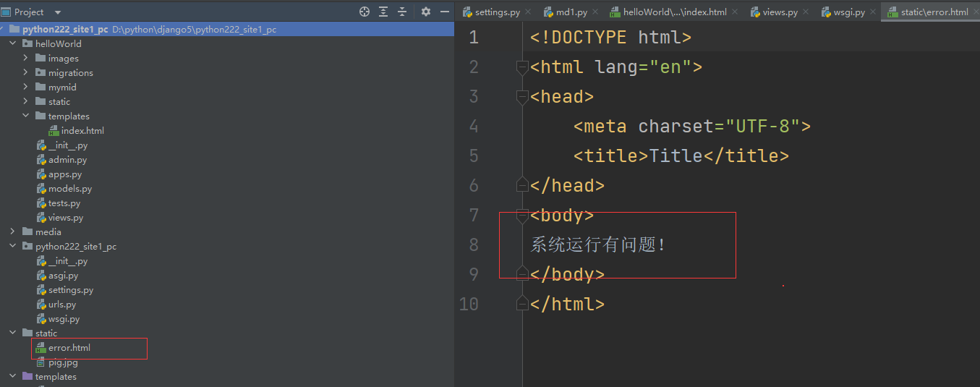The image size is (980, 387).
Task: Click the Expand All icon in Project toolbar
Action: pyautogui.click(x=383, y=12)
